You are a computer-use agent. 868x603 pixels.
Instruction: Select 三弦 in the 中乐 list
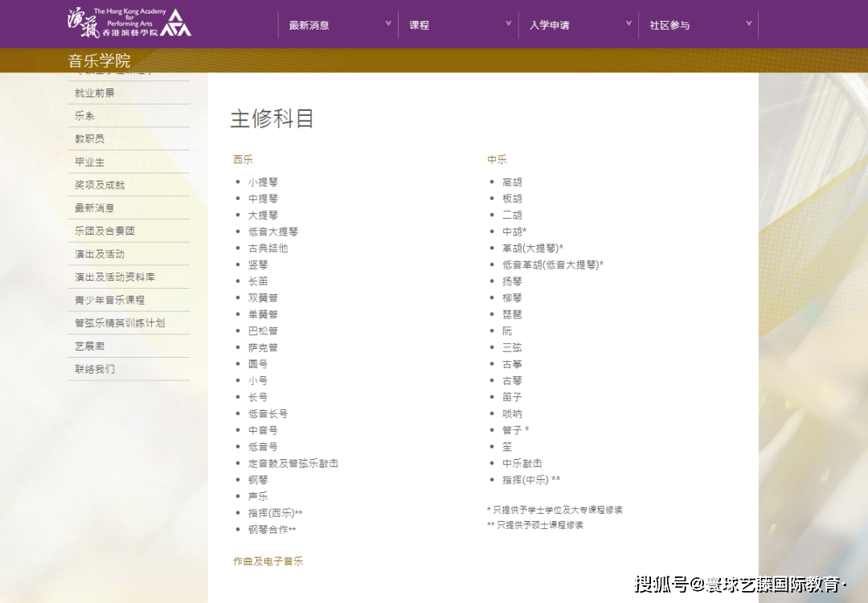pos(512,348)
